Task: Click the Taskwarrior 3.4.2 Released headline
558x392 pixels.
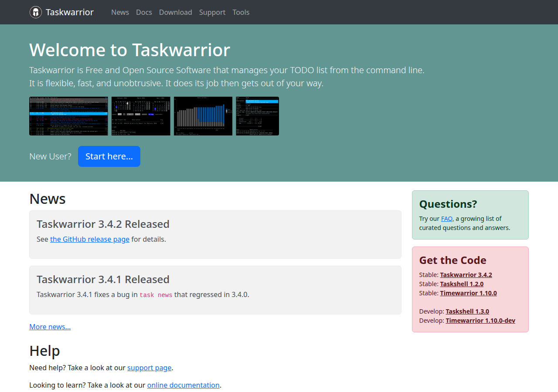Action: coord(103,224)
